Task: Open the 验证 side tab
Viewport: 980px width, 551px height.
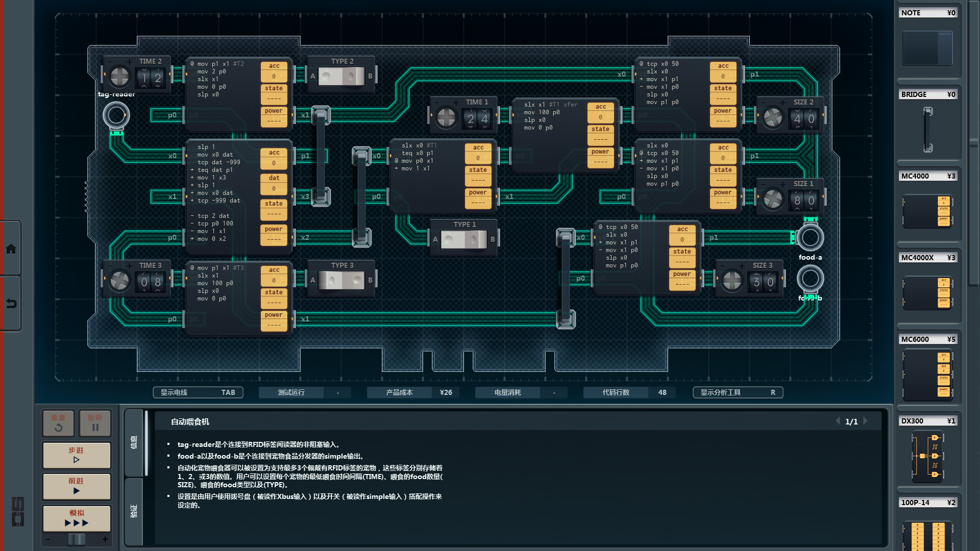Action: point(134,511)
